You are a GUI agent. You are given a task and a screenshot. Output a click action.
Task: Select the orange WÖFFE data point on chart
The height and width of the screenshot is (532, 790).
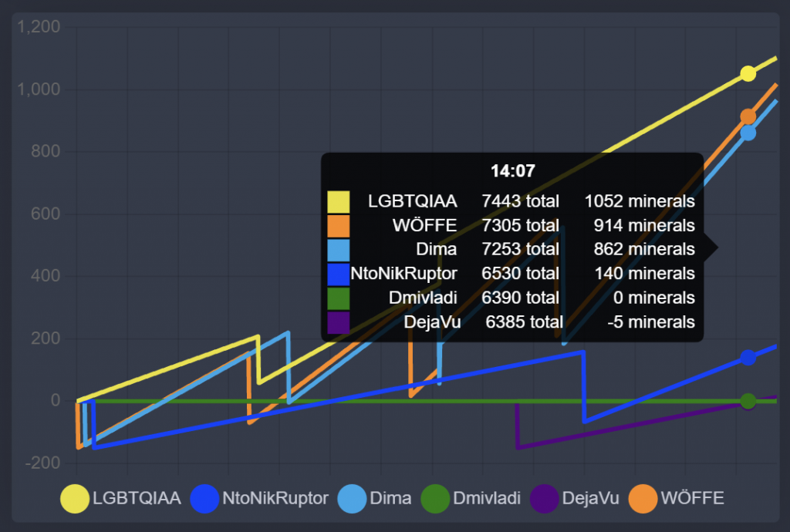(x=748, y=116)
